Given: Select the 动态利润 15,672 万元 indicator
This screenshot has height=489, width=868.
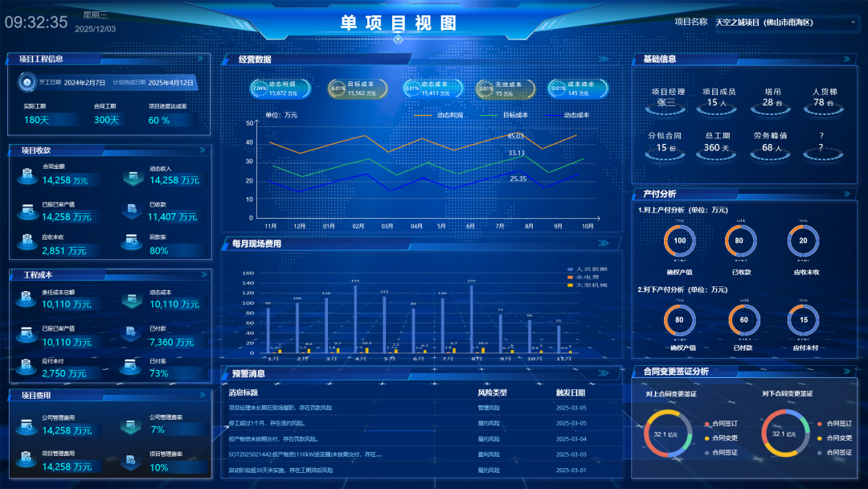Looking at the screenshot, I should (x=280, y=88).
